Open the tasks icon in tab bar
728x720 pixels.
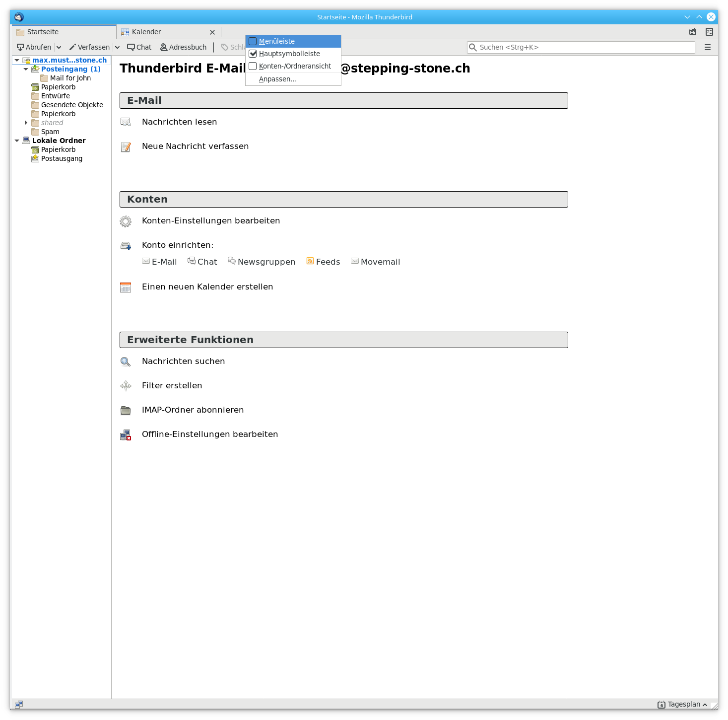pos(710,32)
